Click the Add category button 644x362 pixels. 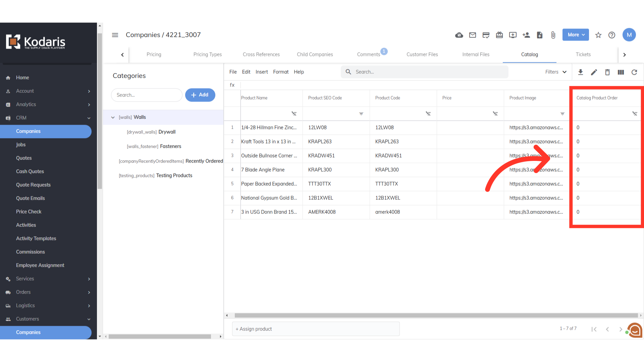tap(200, 95)
